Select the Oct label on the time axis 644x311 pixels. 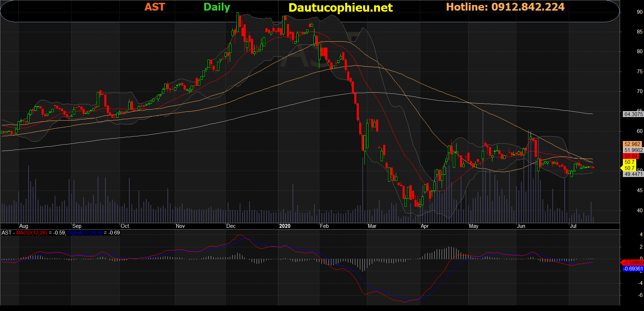(x=125, y=226)
